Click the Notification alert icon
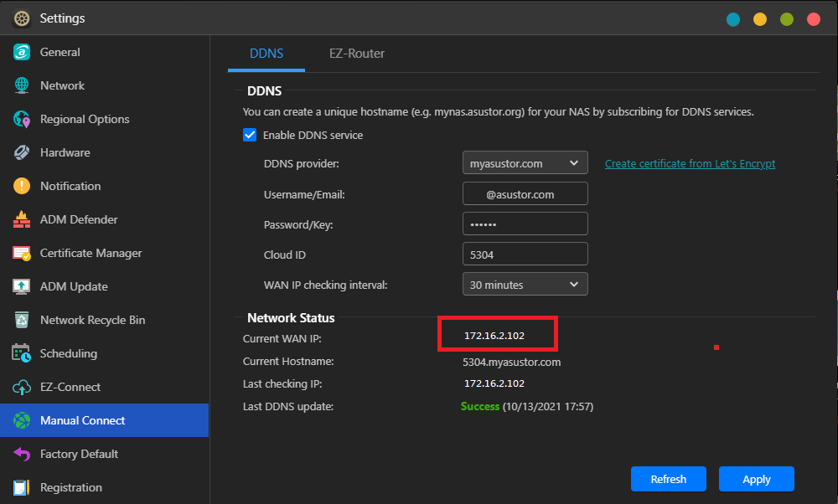 click(x=22, y=186)
